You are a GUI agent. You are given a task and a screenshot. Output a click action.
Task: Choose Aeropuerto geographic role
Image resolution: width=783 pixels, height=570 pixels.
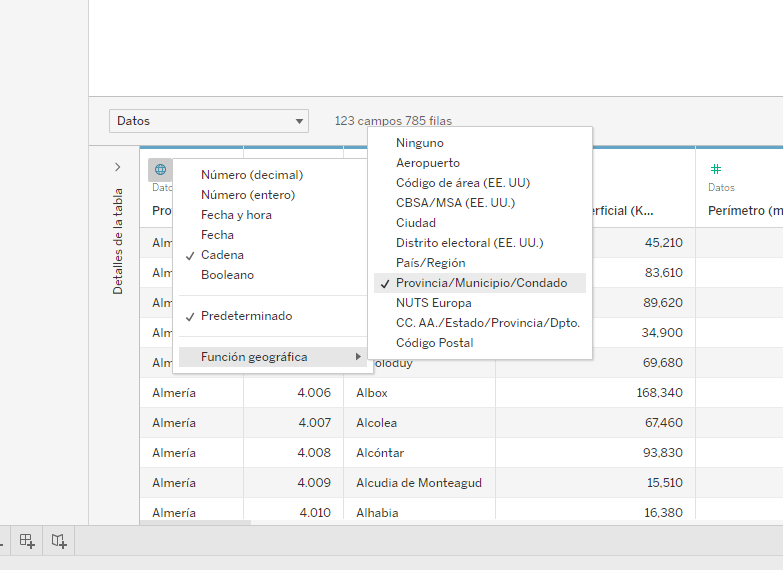coord(427,163)
